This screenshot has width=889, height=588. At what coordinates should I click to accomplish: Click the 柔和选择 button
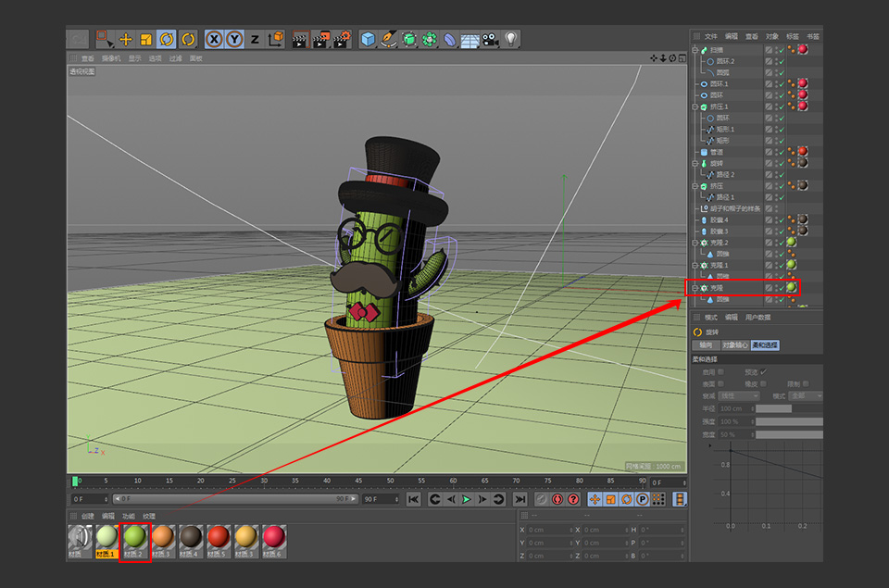(765, 345)
